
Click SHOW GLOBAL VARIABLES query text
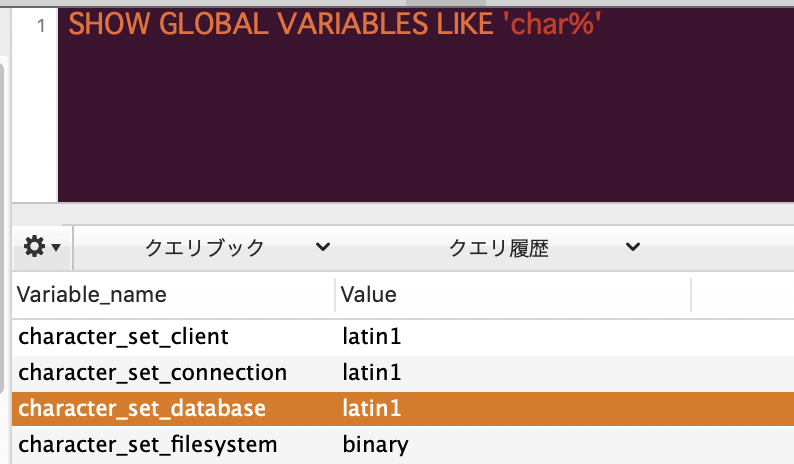[248, 24]
